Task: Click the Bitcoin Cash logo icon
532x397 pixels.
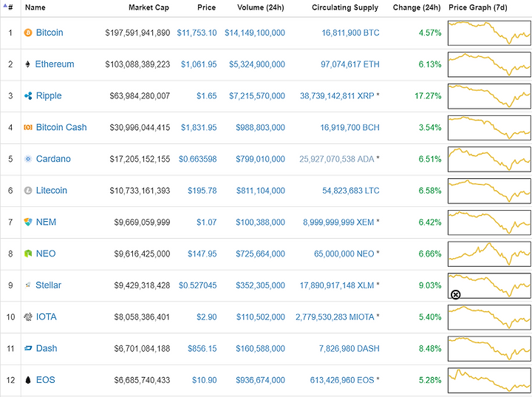Action: click(x=28, y=127)
